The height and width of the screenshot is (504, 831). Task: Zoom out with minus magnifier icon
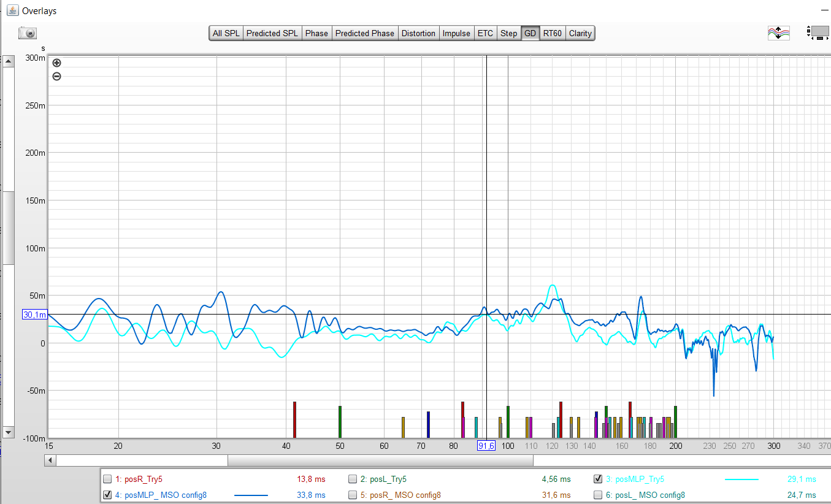pos(56,77)
